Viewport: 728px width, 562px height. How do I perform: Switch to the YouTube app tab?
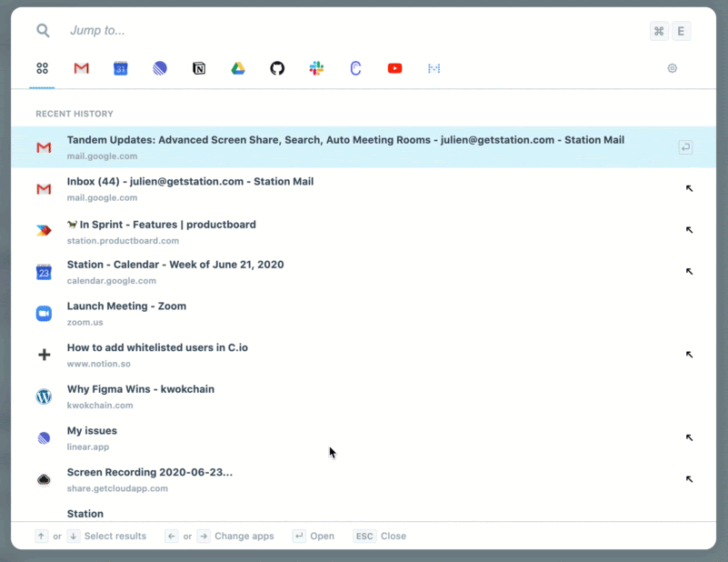[394, 69]
